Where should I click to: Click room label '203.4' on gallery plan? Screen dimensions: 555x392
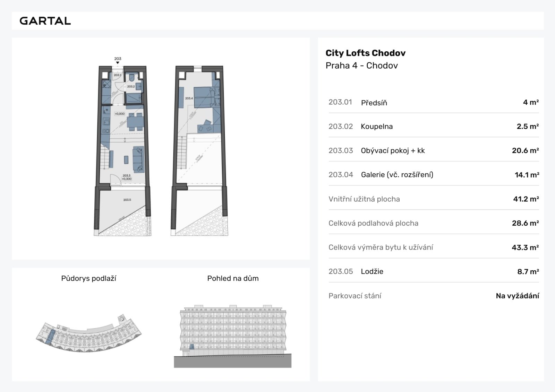(x=189, y=98)
